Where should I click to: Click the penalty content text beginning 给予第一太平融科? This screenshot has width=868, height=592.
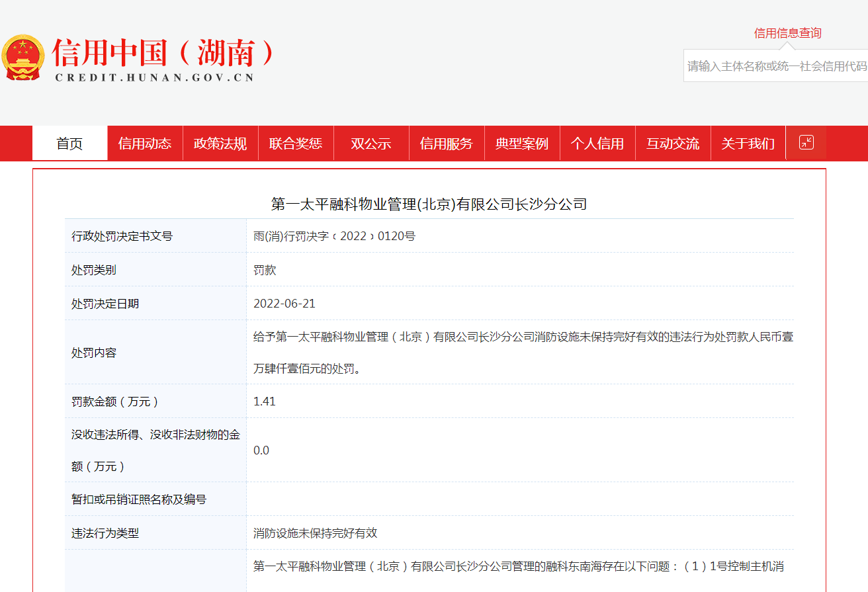click(523, 353)
